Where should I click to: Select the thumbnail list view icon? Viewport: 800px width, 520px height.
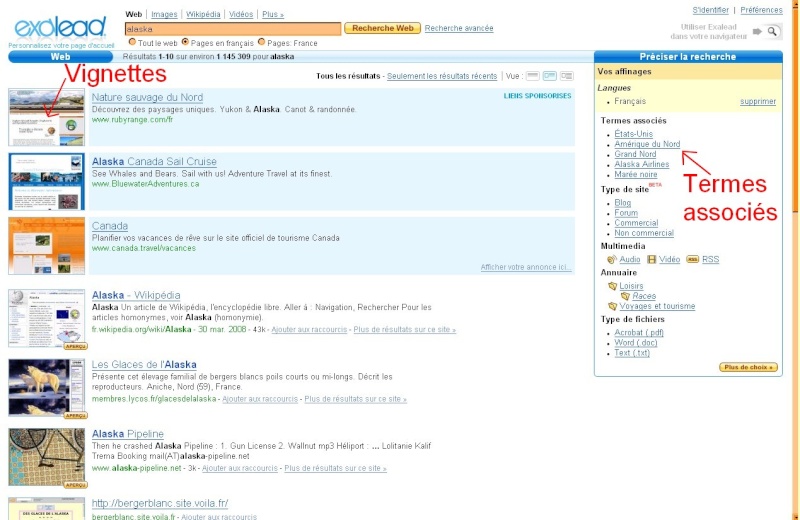tap(549, 76)
